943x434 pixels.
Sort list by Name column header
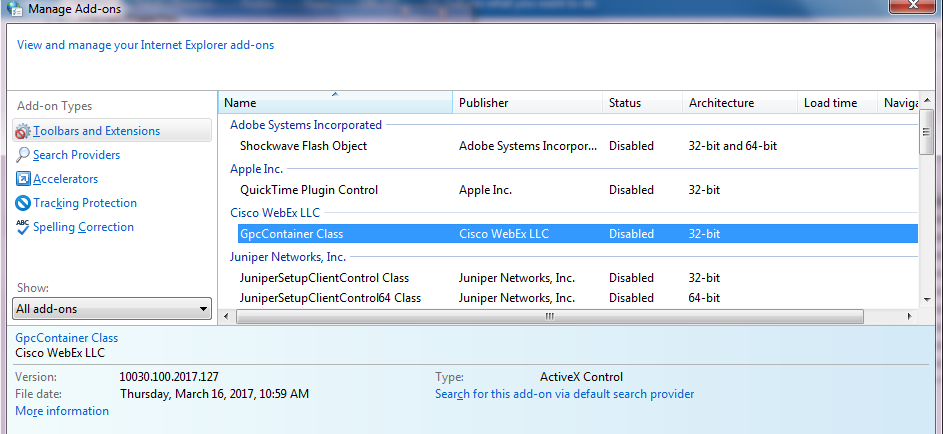click(335, 103)
